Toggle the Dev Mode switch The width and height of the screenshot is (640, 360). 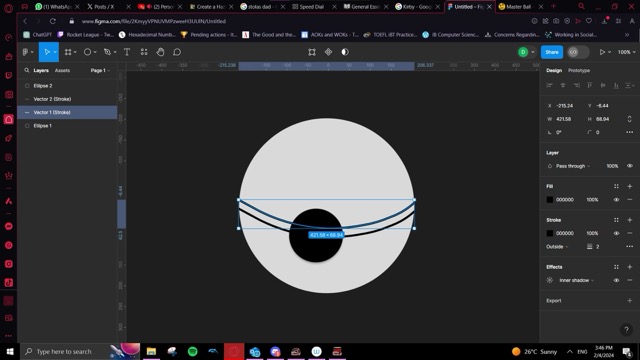578,52
